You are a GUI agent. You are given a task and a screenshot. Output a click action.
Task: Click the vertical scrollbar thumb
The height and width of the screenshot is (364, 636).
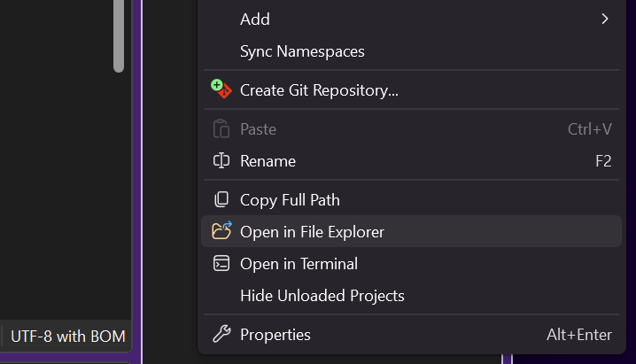click(119, 35)
